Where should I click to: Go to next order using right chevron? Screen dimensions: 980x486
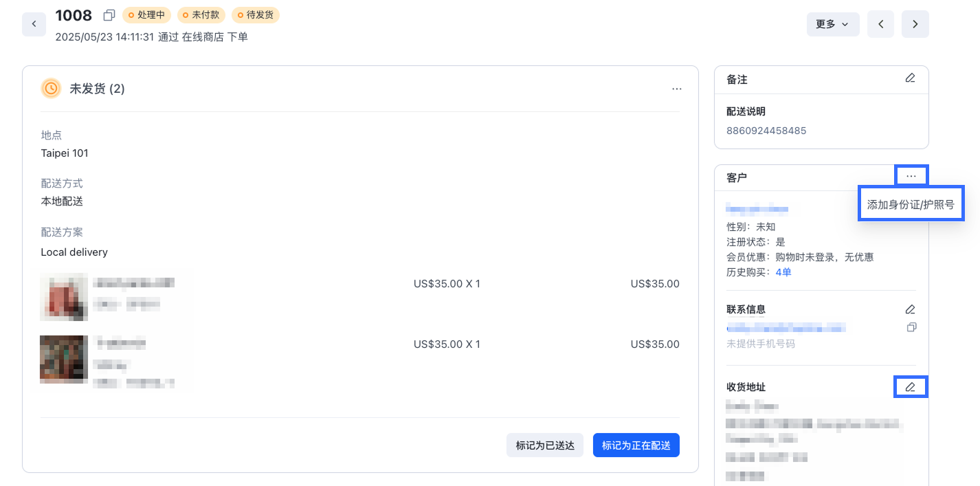click(x=915, y=24)
